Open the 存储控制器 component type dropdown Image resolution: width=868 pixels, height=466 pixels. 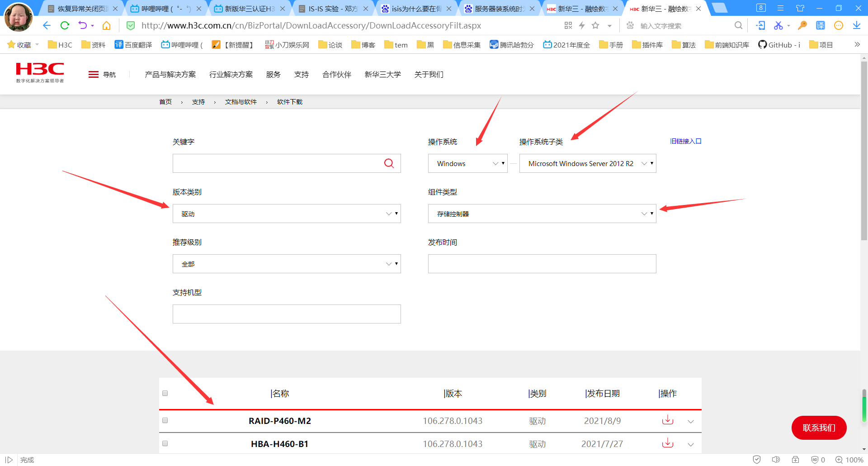coord(542,214)
